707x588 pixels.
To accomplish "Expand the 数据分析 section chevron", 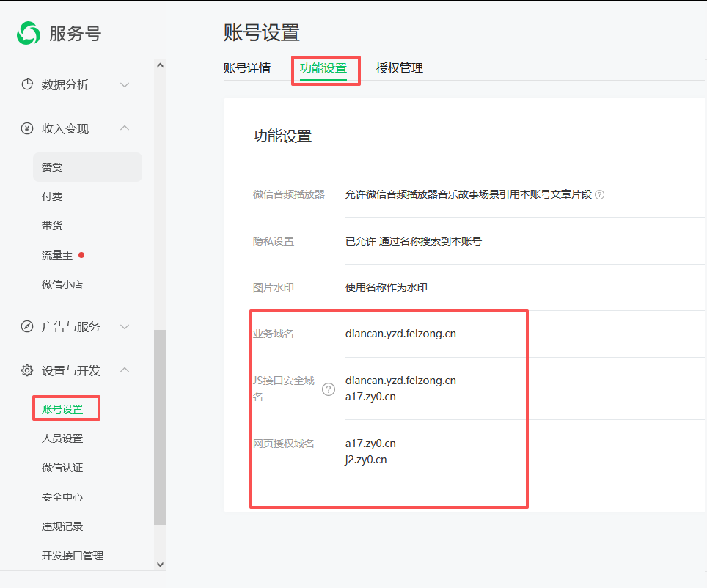I will (x=125, y=84).
